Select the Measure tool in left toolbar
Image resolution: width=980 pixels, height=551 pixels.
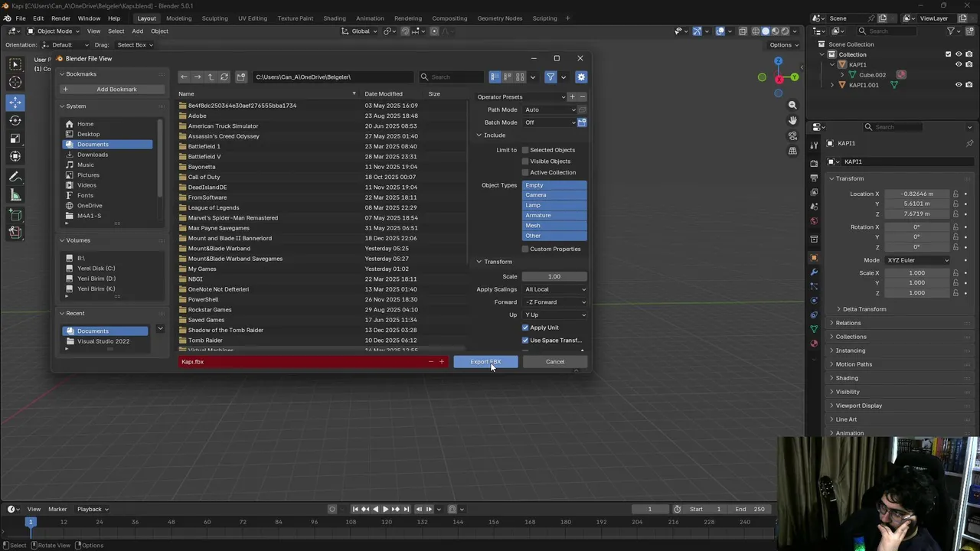pos(15,195)
